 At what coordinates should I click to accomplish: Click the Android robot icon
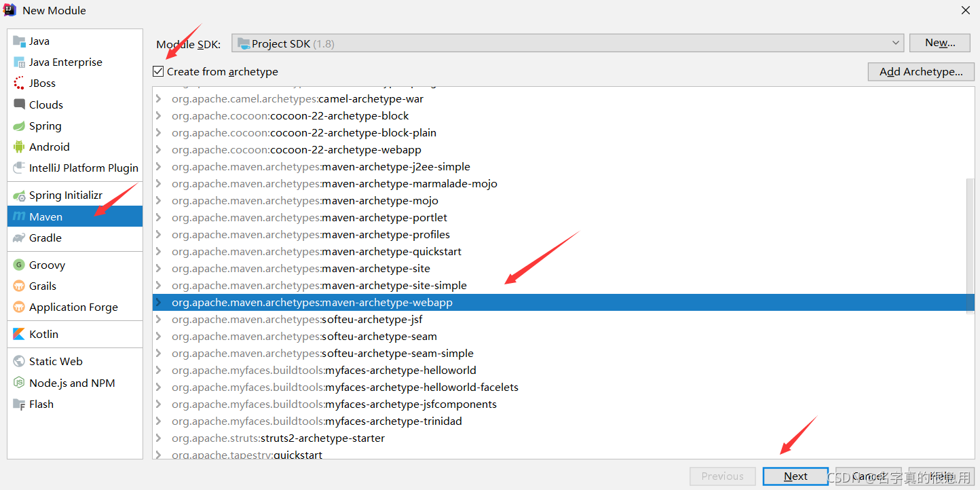point(19,147)
